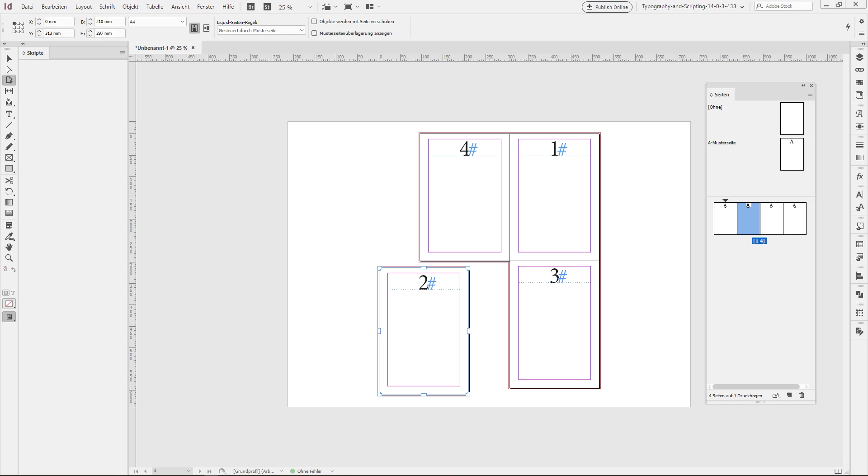This screenshot has height=476, width=868.
Task: Swap fill and stroke arrow
Action: click(14, 270)
